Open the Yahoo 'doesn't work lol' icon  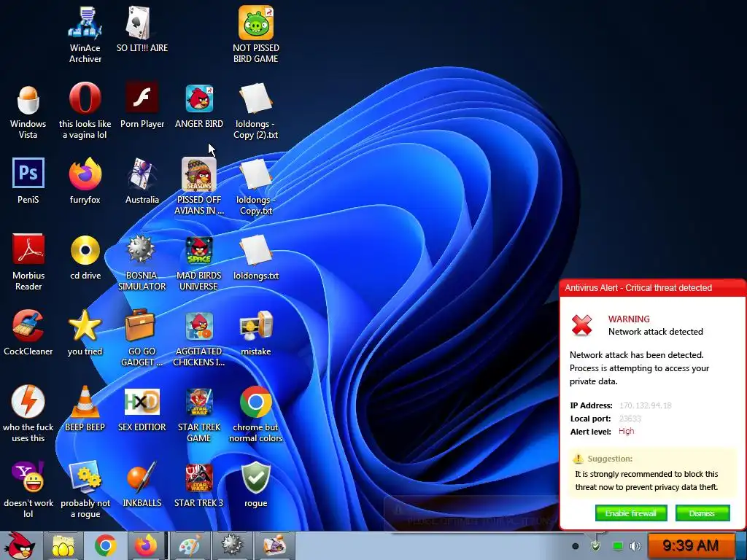[28, 489]
